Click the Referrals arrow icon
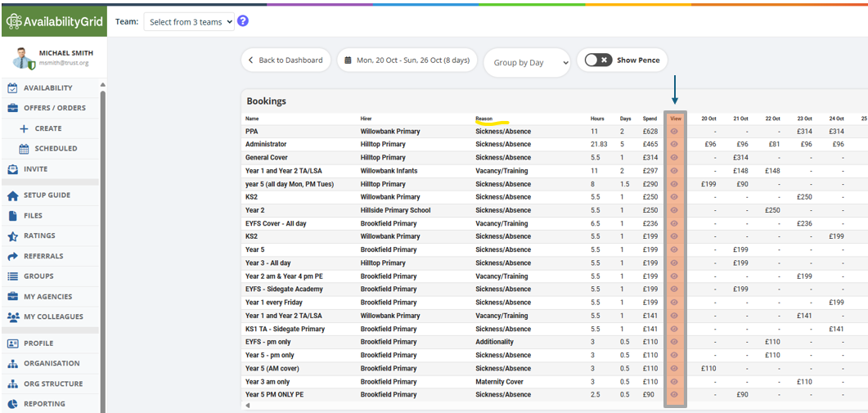Image resolution: width=868 pixels, height=413 pixels. (x=13, y=256)
